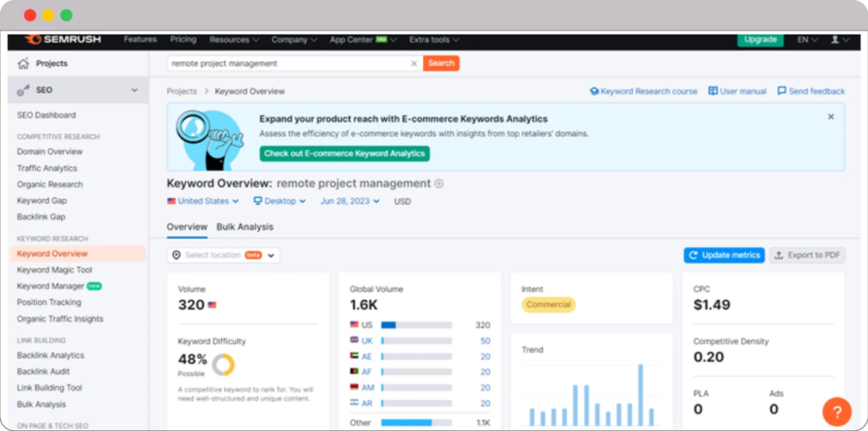This screenshot has height=431, width=868.
Task: Click the Upgrade button
Action: [x=760, y=40]
